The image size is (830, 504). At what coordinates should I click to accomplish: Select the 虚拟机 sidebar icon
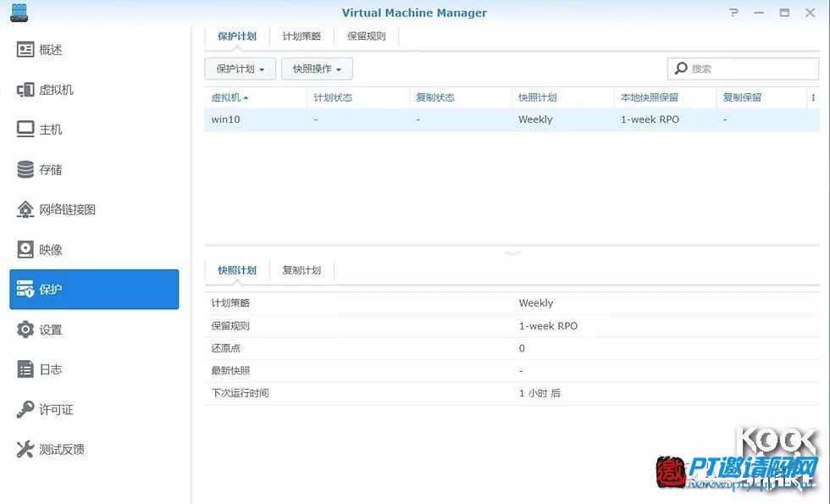(25, 90)
